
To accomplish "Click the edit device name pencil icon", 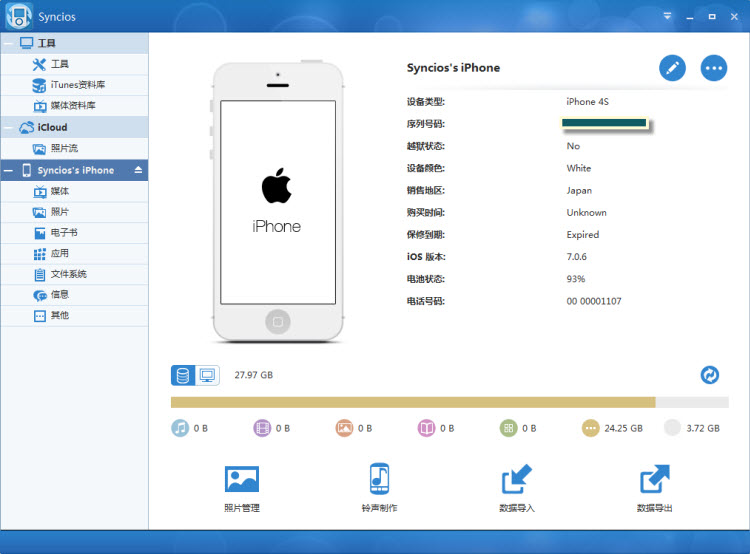I will [672, 68].
